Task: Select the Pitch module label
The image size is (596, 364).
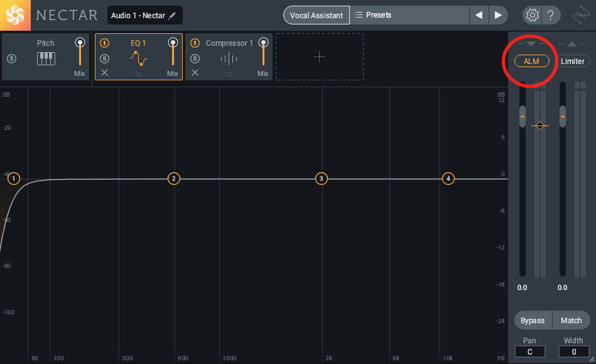Action: (46, 43)
